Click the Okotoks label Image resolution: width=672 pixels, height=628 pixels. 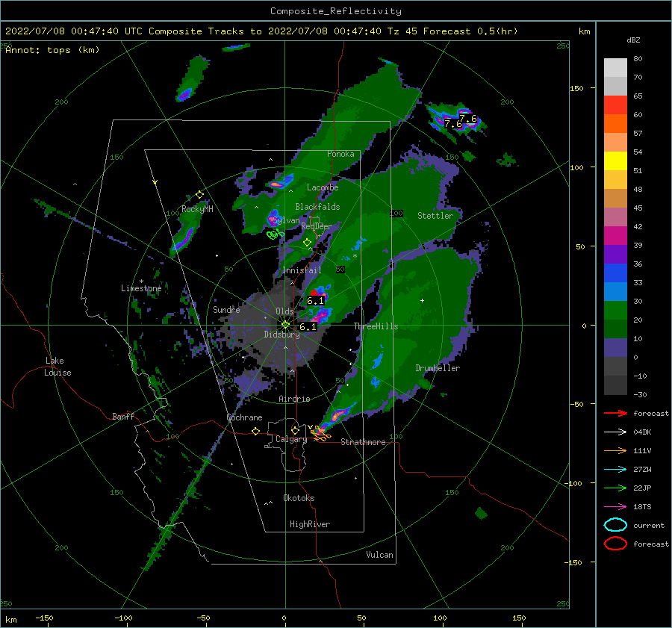tap(299, 497)
